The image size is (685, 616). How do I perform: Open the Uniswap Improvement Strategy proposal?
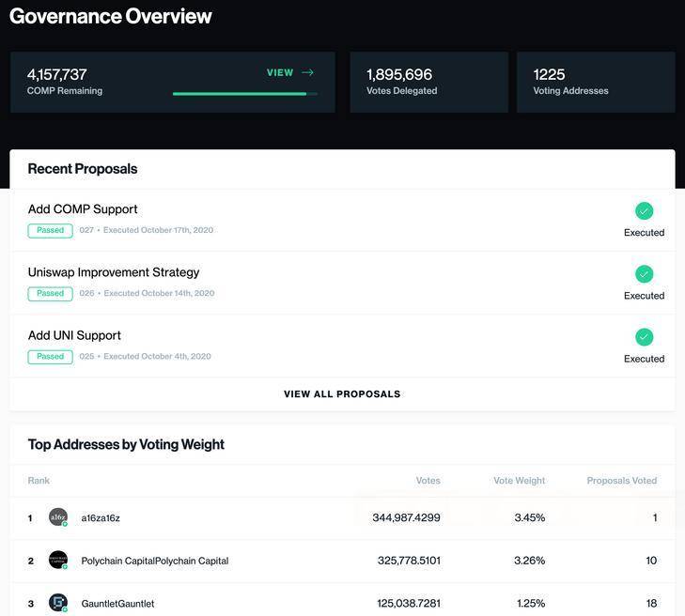point(114,272)
